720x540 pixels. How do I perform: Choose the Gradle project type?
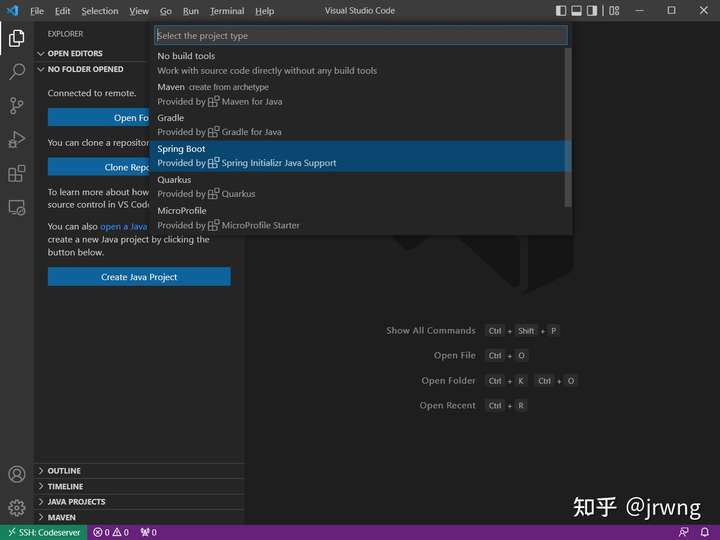(358, 125)
